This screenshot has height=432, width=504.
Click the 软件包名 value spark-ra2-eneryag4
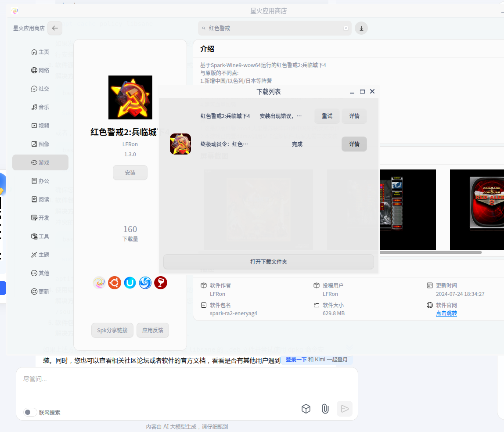(x=234, y=313)
